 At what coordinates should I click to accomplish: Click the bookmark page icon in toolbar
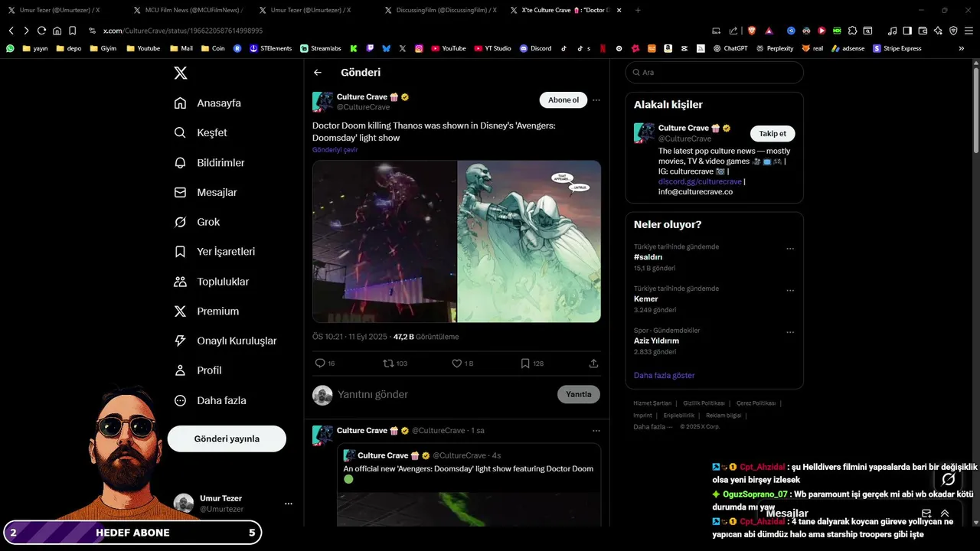coord(72,31)
